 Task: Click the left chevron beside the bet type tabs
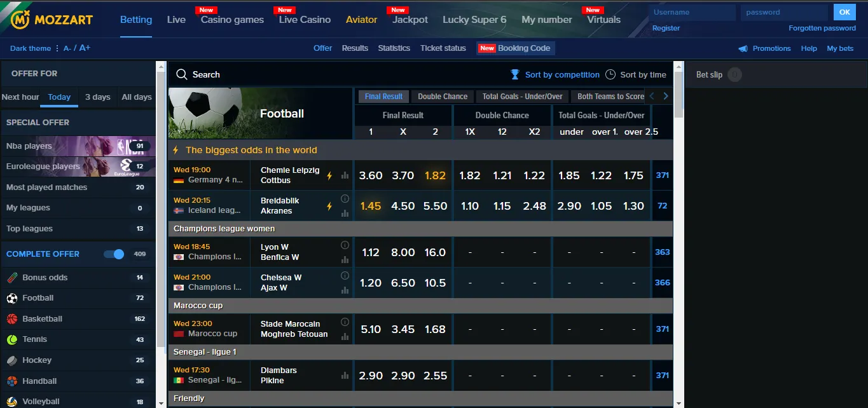click(x=651, y=96)
